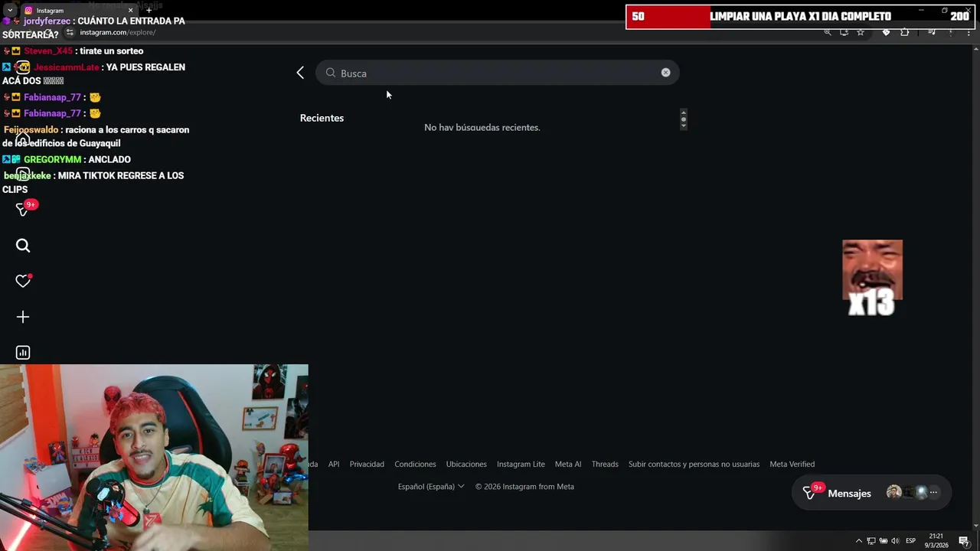Open sidebar Messages icon with 9+ badge
Image resolution: width=980 pixels, height=551 pixels.
pyautogui.click(x=23, y=209)
